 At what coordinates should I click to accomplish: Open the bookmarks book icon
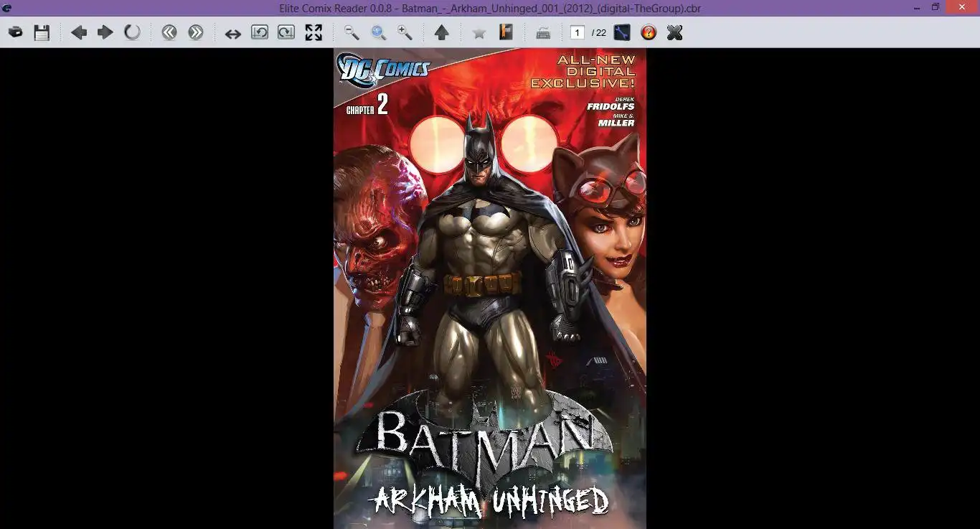click(507, 32)
